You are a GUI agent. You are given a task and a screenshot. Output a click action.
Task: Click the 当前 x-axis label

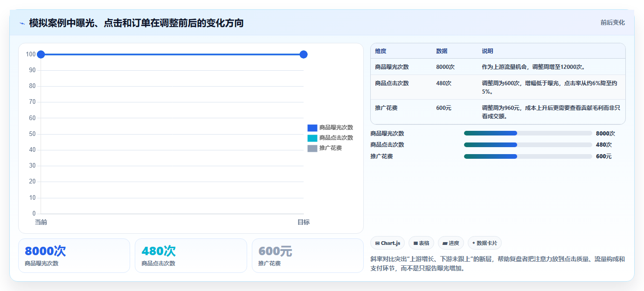tap(41, 222)
